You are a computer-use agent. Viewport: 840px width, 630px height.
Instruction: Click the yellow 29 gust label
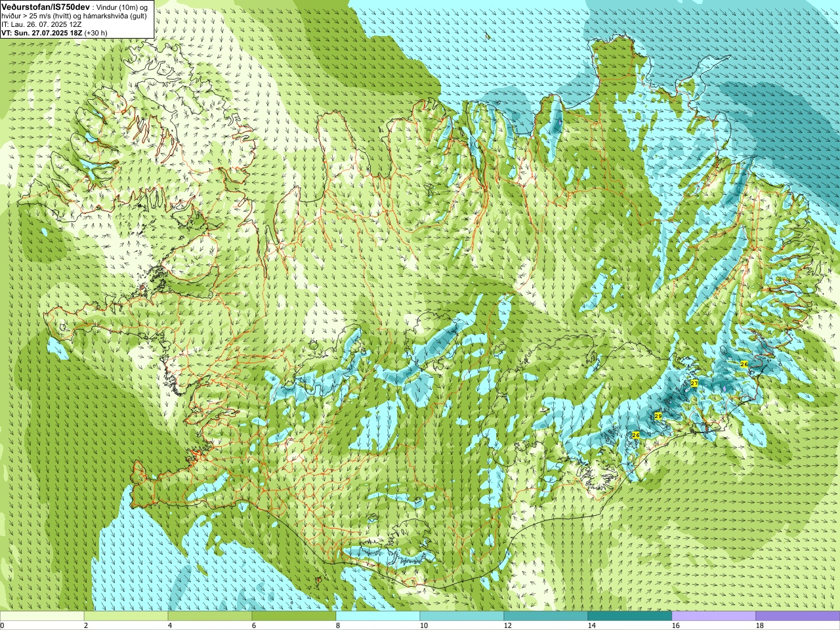(658, 416)
